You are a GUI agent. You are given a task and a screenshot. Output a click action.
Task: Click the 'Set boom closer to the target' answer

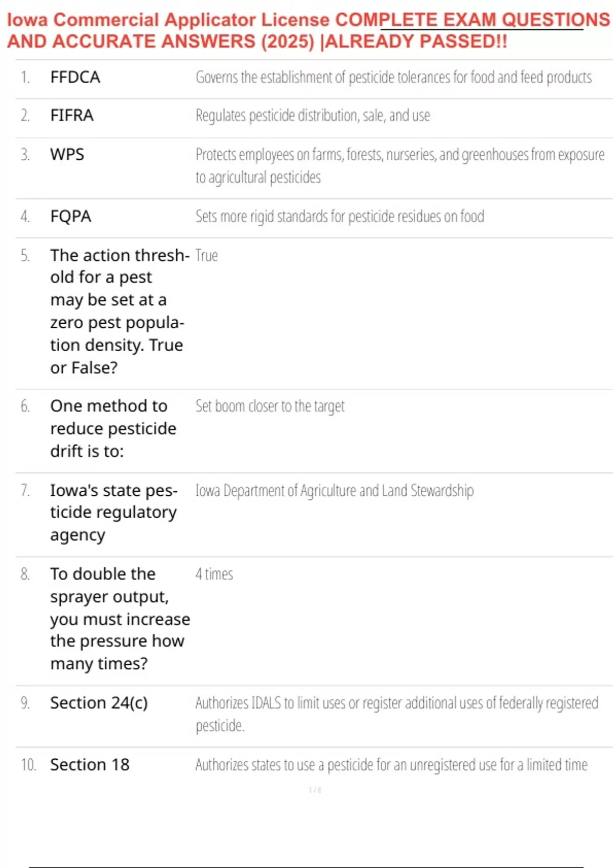point(270,406)
